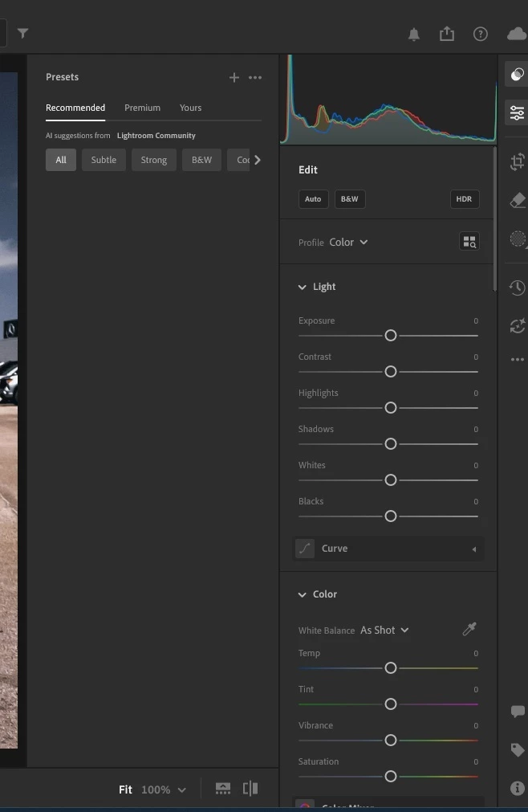The image size is (528, 812).
Task: Open cloud sync status icon
Action: 517,35
